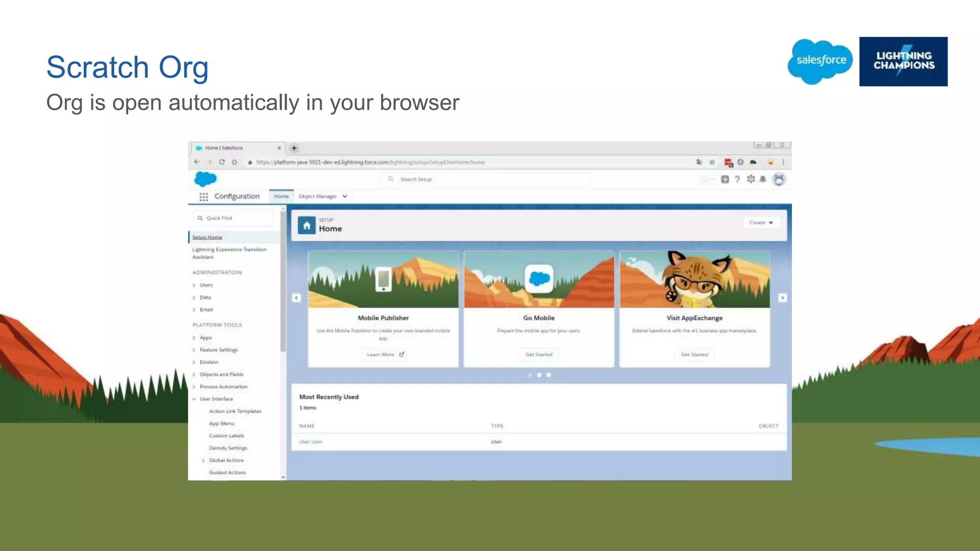Select the Home tab

[x=281, y=196]
